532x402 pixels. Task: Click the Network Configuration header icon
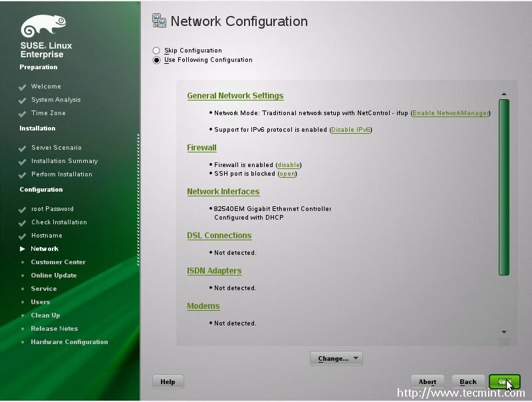coord(159,21)
